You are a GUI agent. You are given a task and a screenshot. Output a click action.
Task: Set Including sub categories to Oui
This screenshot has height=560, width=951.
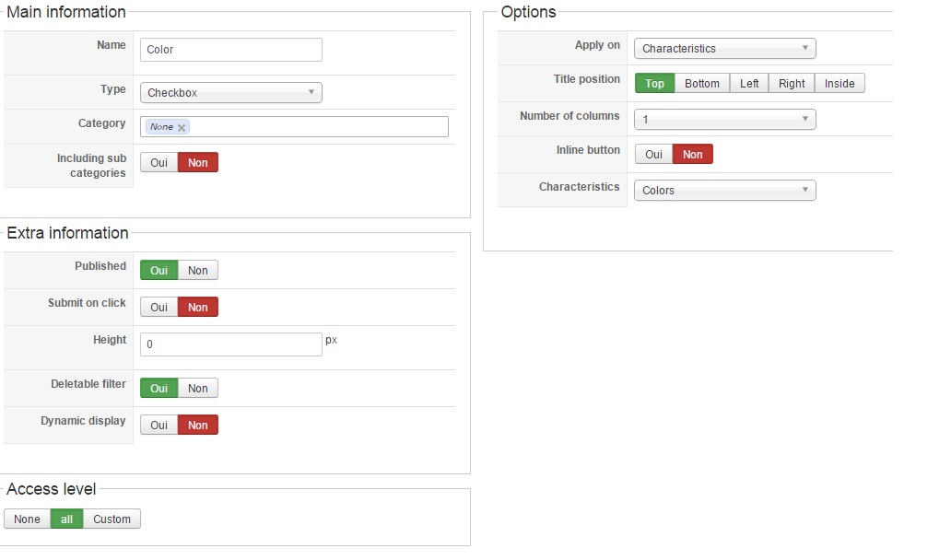159,163
